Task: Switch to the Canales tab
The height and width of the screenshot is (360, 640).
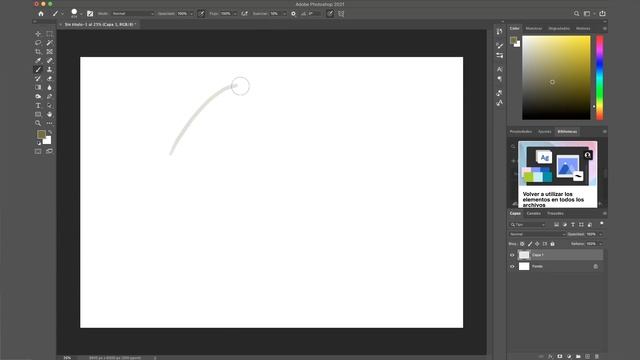Action: click(533, 213)
